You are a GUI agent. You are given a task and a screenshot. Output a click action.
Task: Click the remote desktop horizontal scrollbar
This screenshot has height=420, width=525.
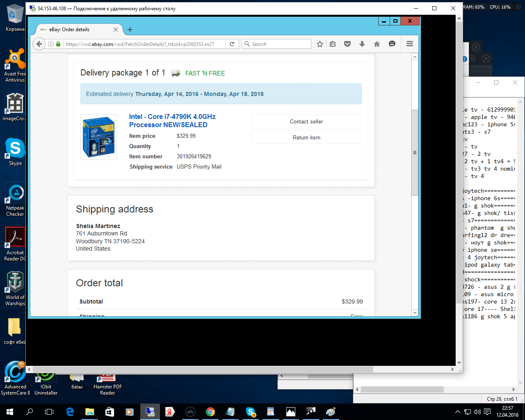coord(203,369)
